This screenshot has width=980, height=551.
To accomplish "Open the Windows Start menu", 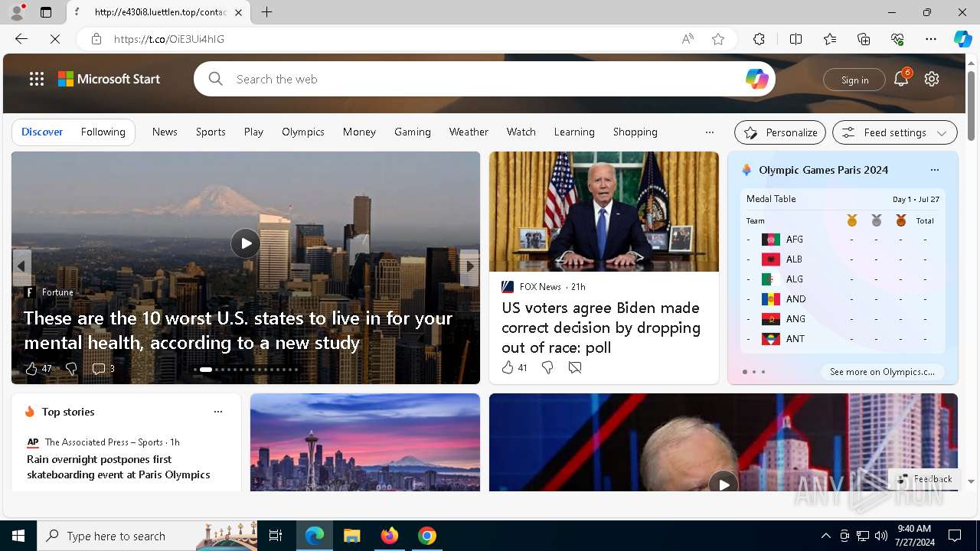I will tap(18, 536).
